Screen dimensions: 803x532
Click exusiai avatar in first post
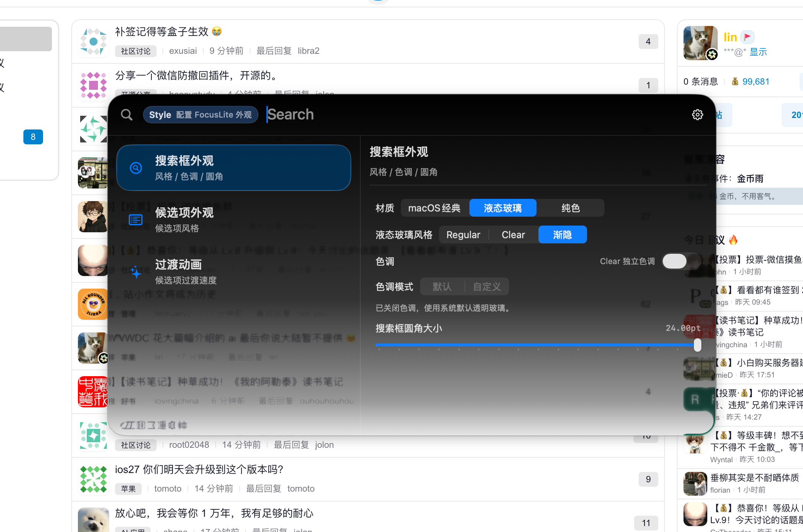[94, 42]
